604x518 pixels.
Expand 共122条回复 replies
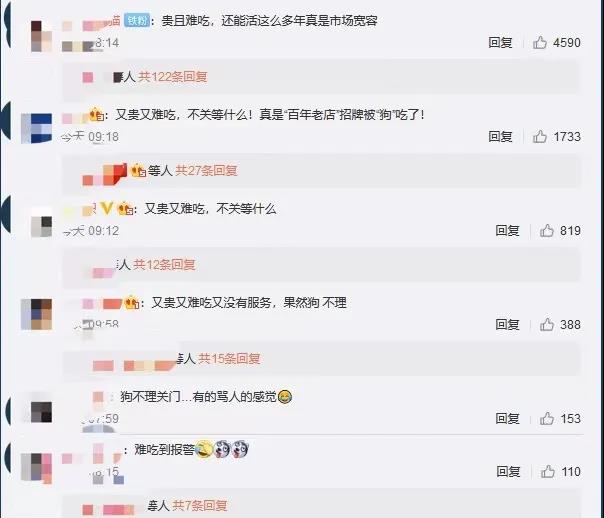click(173, 77)
